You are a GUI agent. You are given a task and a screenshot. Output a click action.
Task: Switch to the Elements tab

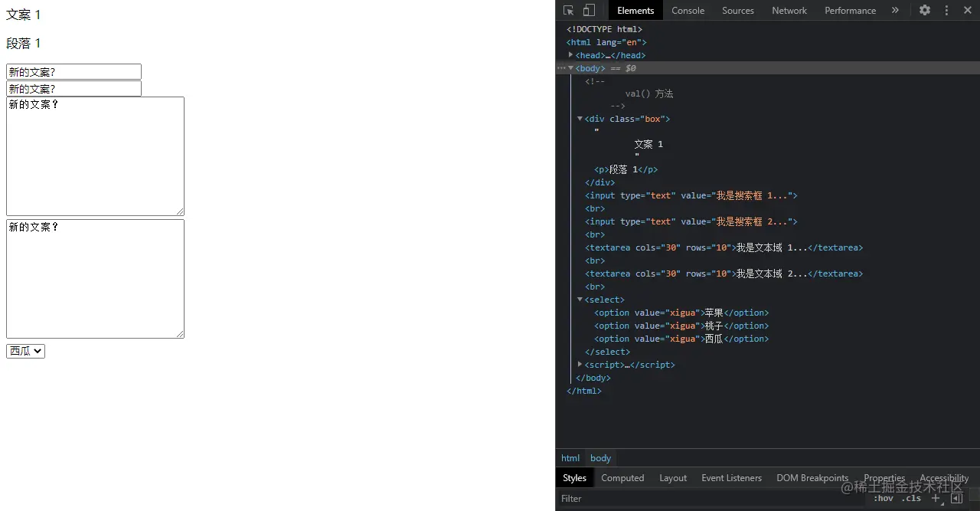635,10
